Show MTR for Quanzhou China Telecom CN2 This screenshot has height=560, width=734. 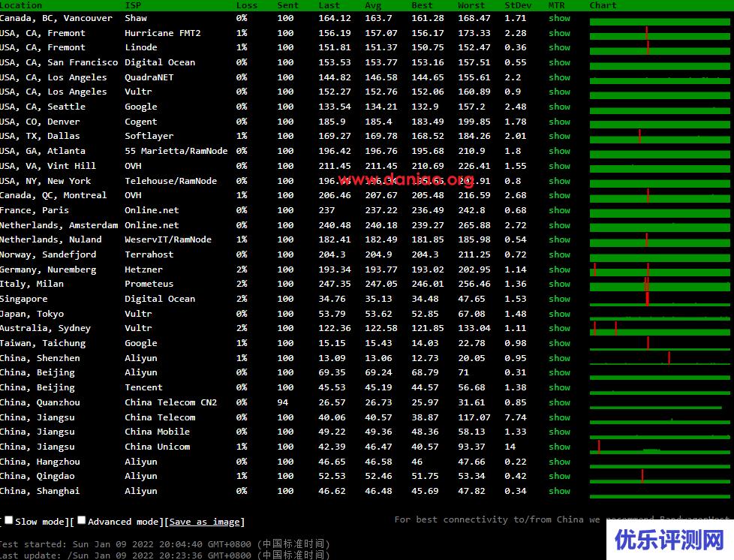tap(559, 402)
